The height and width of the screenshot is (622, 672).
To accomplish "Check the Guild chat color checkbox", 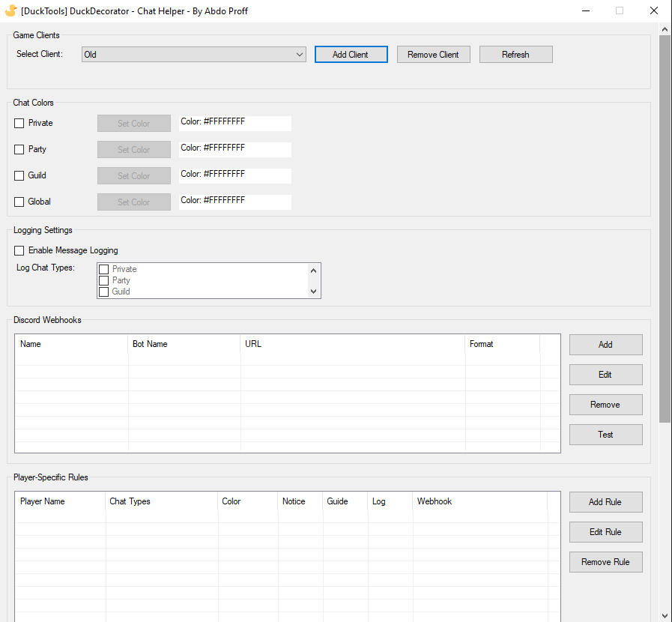I will pyautogui.click(x=19, y=175).
